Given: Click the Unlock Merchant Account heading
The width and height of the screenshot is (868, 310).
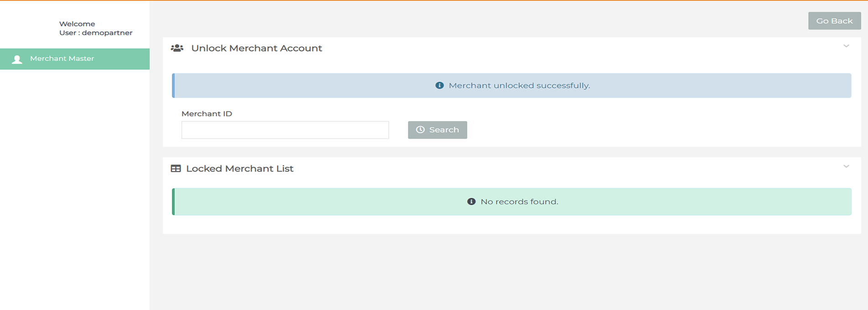Looking at the screenshot, I should click(x=256, y=48).
